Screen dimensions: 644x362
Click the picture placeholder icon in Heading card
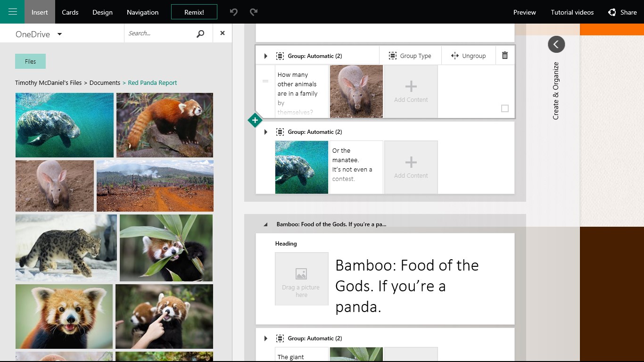pyautogui.click(x=301, y=273)
